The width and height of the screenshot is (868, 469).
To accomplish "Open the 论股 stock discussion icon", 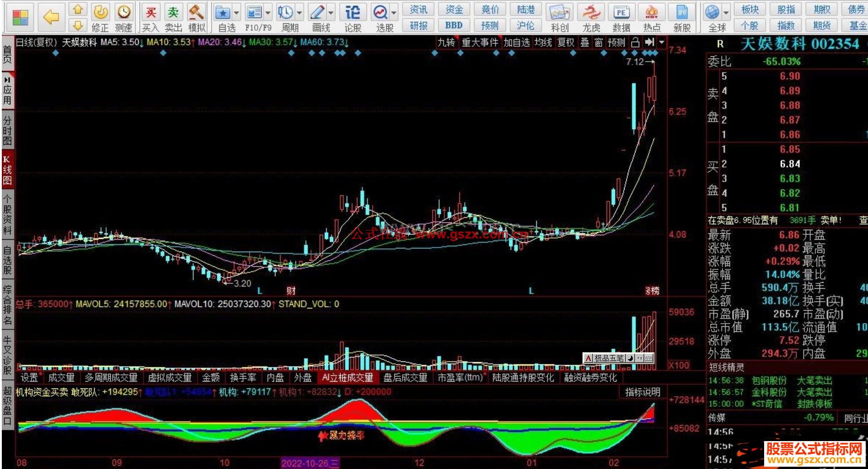I will click(352, 13).
